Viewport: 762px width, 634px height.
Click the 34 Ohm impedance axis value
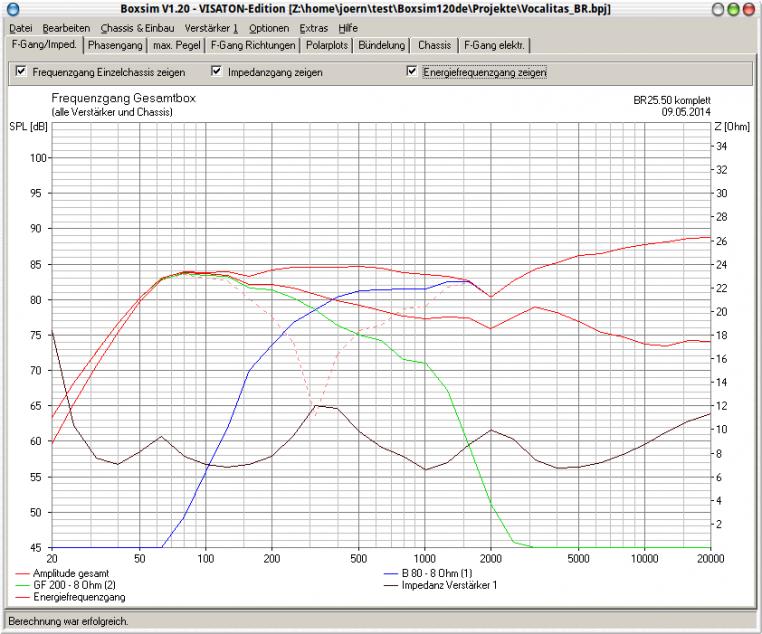721,146
